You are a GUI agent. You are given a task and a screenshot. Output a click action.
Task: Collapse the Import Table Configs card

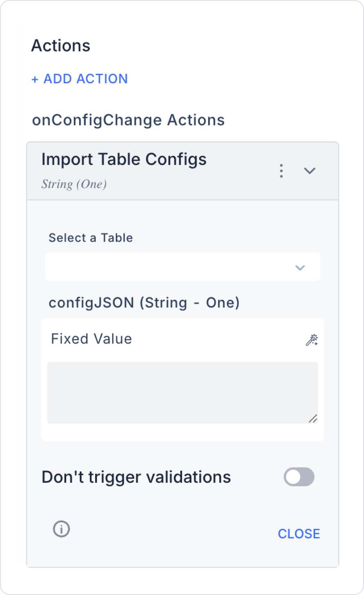(x=310, y=171)
